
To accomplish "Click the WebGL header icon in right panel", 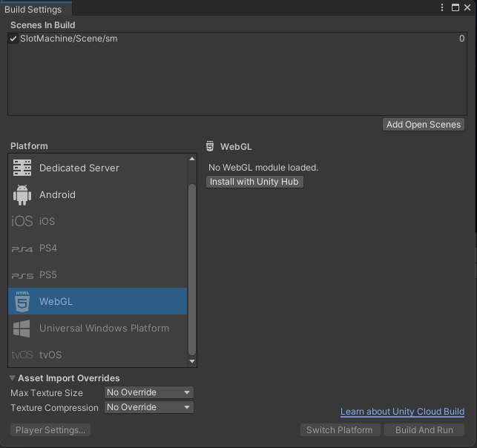I will [x=210, y=146].
